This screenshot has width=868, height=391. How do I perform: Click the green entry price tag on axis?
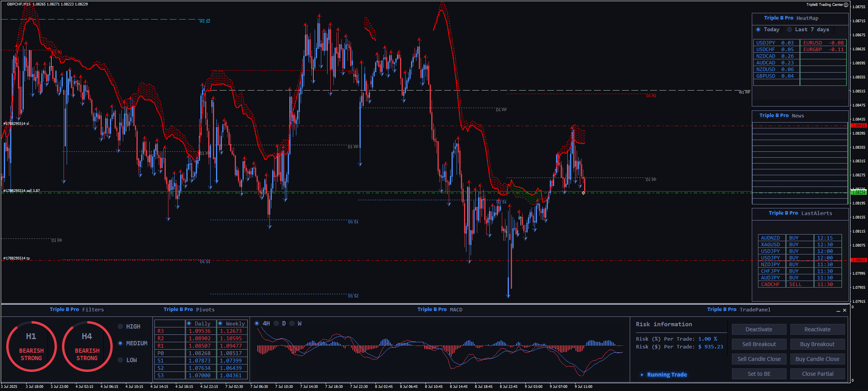click(x=858, y=192)
